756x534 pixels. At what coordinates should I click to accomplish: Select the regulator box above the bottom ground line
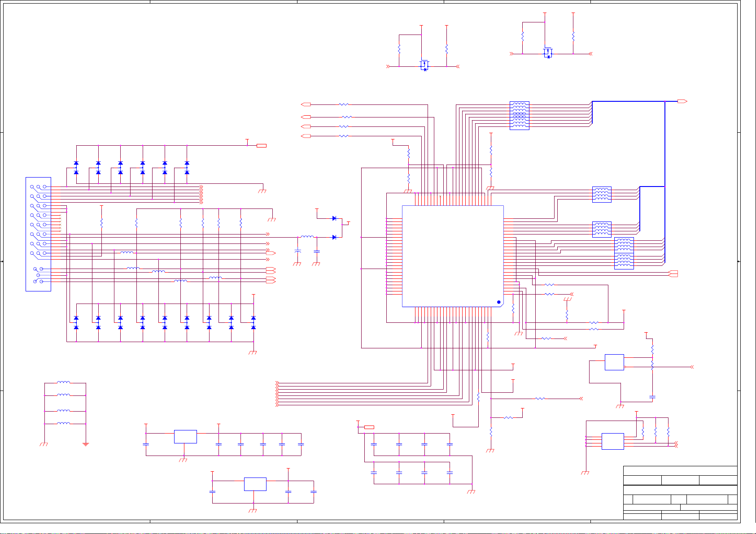point(185,436)
